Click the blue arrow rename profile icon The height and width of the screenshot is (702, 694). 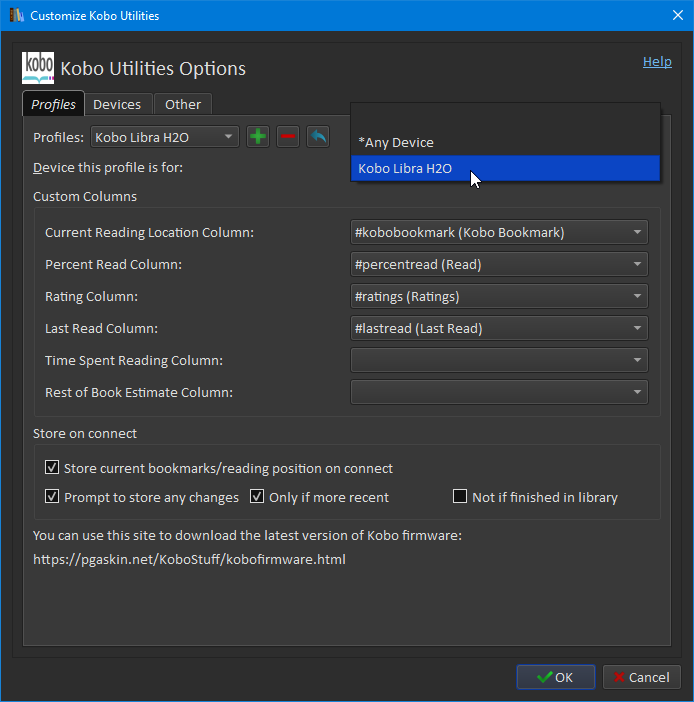click(318, 137)
